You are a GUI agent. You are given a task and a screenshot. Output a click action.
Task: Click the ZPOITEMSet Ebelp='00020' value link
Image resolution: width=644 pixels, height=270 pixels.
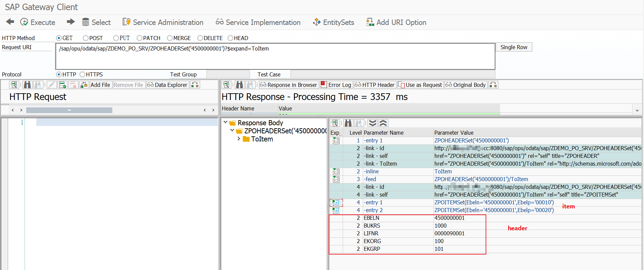click(x=494, y=210)
